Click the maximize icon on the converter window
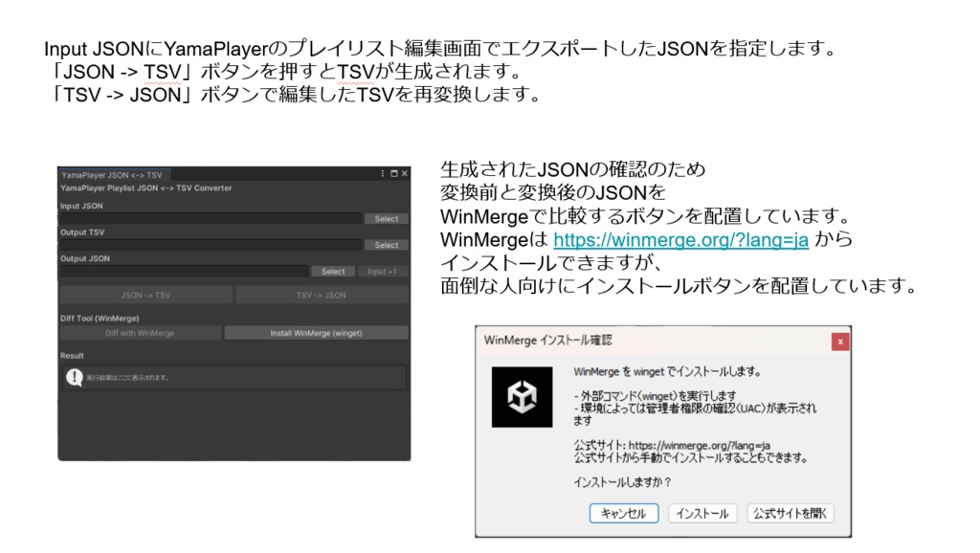The width and height of the screenshot is (980, 553). point(394,172)
